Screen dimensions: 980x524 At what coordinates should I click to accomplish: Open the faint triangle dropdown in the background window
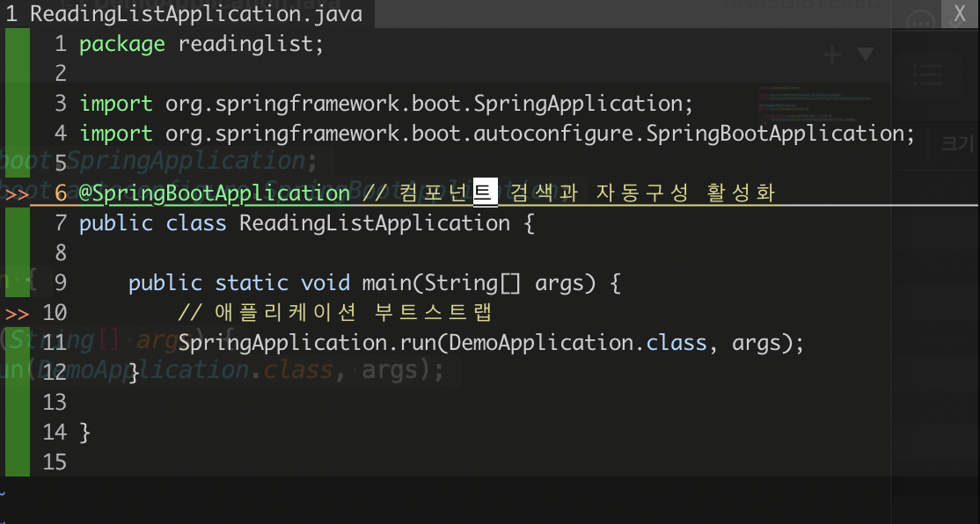coord(866,55)
